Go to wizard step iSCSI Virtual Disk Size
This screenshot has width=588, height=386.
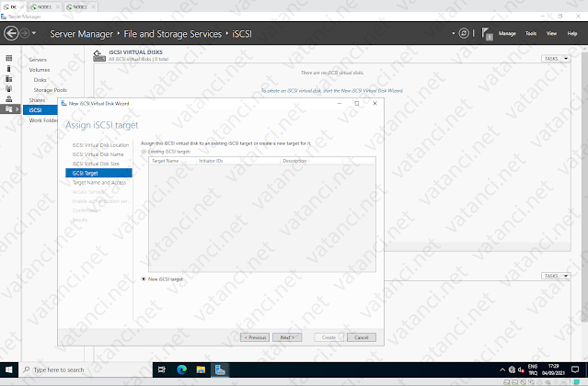[96, 164]
